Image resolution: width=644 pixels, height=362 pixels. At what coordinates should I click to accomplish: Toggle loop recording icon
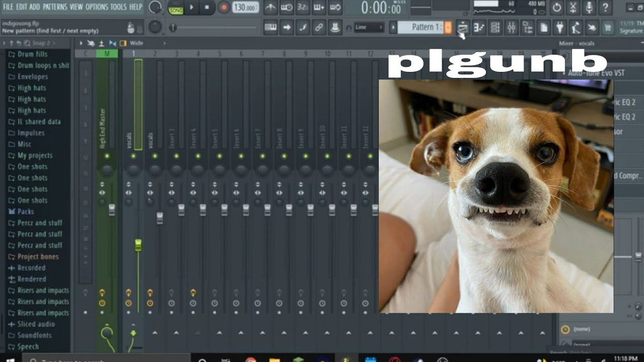(335, 7)
